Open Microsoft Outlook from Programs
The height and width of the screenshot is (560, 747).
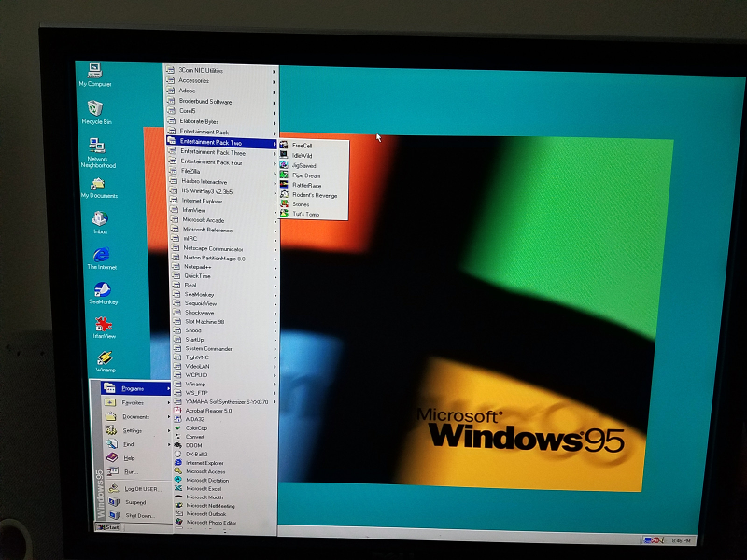coord(224,514)
